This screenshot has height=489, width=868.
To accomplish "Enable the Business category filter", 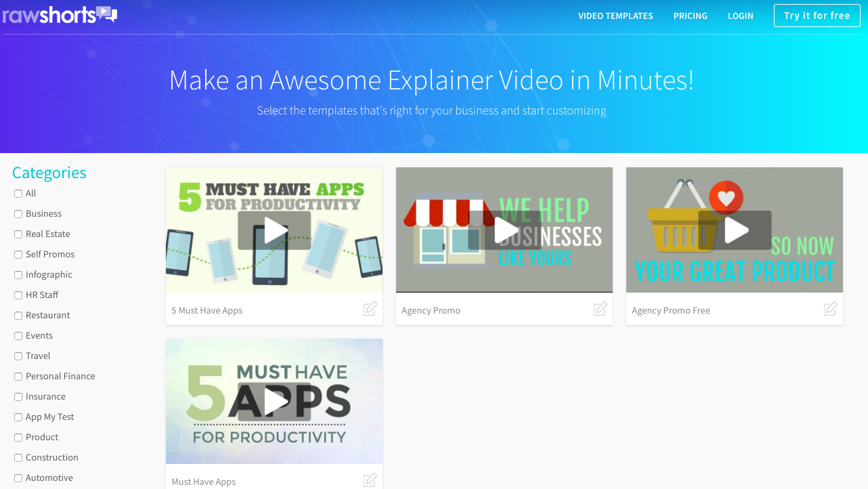I will [x=18, y=214].
